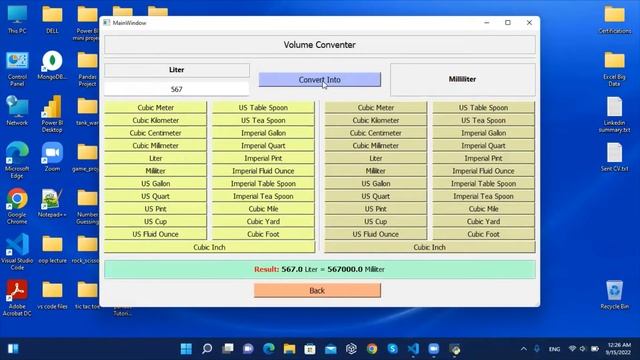Open Microsoft Store taskbar icon
The image size is (640, 360).
pyautogui.click(x=310, y=349)
